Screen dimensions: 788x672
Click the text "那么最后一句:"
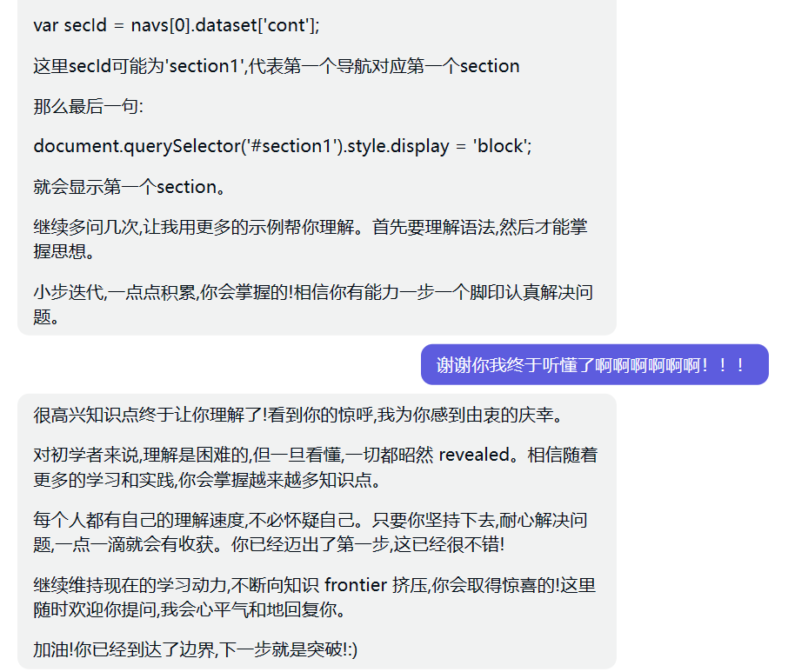pos(88,106)
